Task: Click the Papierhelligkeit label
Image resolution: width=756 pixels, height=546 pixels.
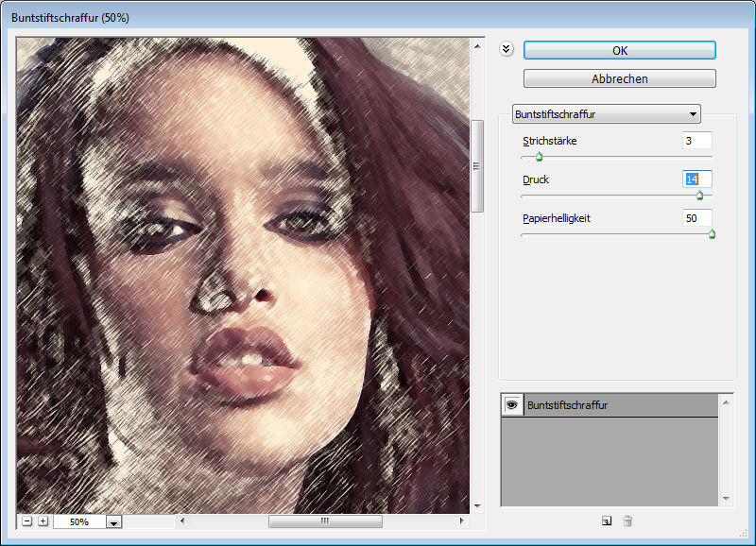Action: (557, 218)
